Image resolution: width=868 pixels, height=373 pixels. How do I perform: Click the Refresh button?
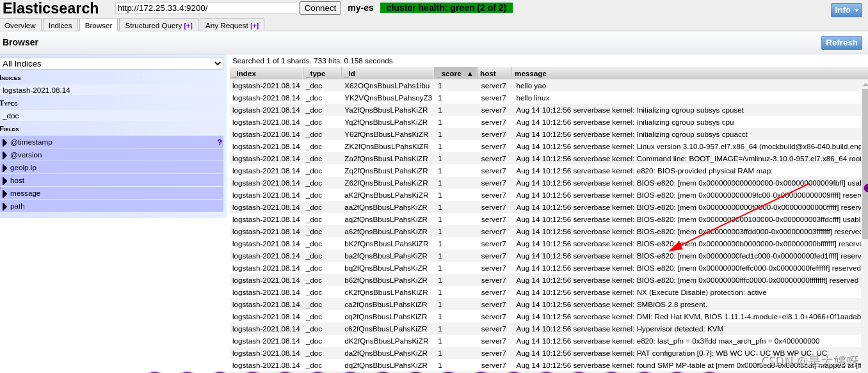point(841,42)
